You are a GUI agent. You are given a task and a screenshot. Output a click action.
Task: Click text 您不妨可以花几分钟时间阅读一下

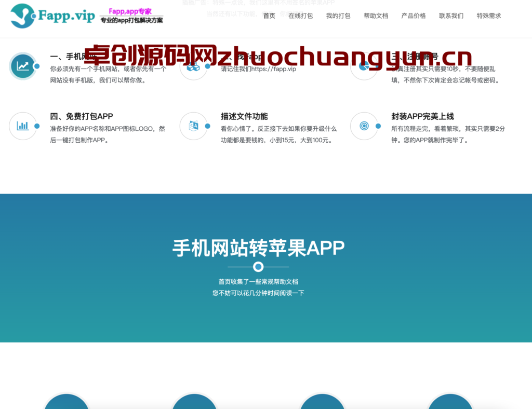(258, 293)
